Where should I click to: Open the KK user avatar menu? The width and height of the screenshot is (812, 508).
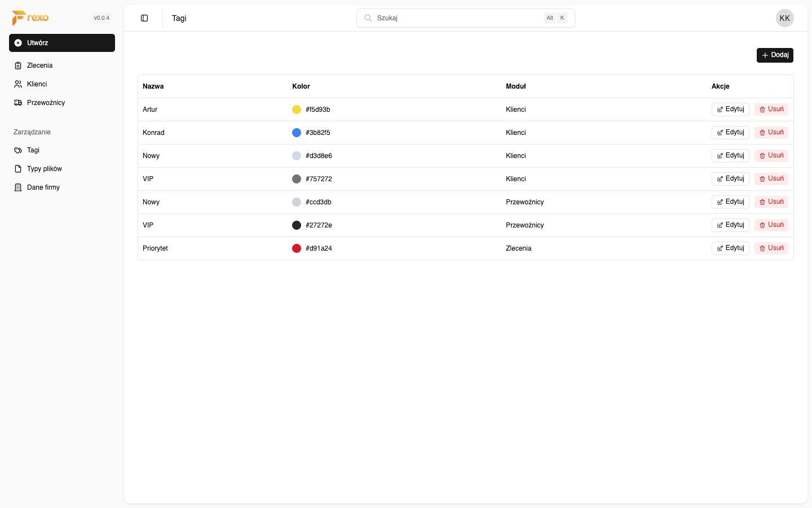point(784,17)
